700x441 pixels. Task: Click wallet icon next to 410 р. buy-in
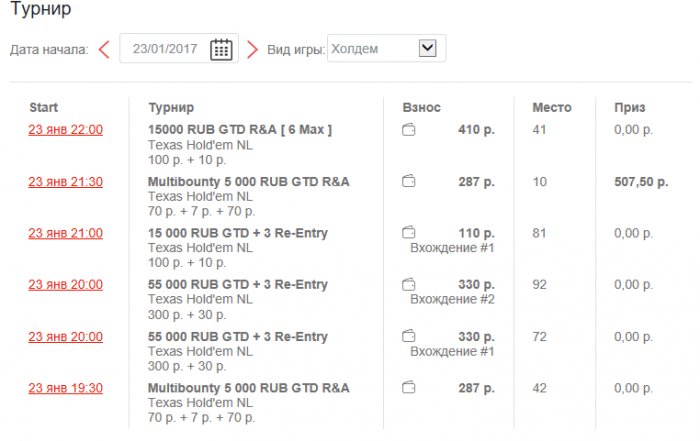[408, 130]
